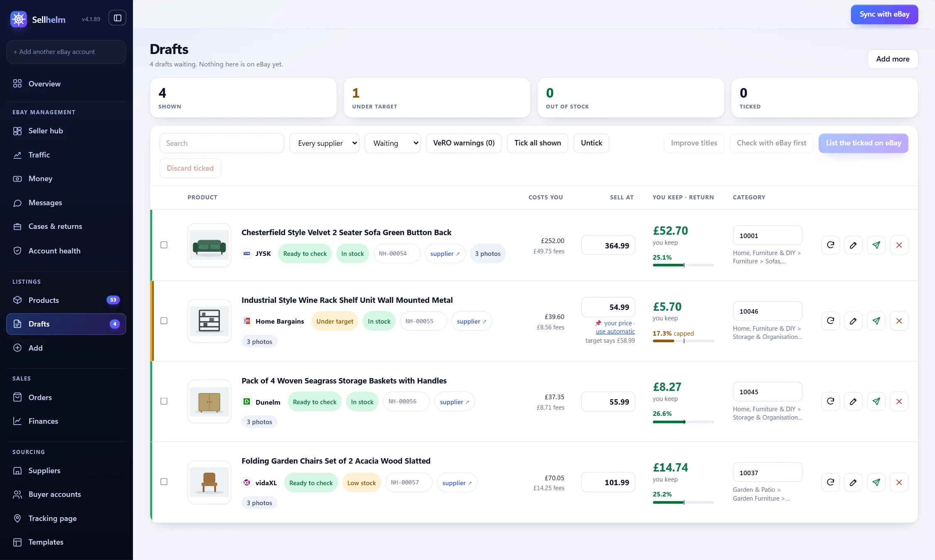Click the Chesterfield sofa 25.1% return bar

[x=683, y=265]
